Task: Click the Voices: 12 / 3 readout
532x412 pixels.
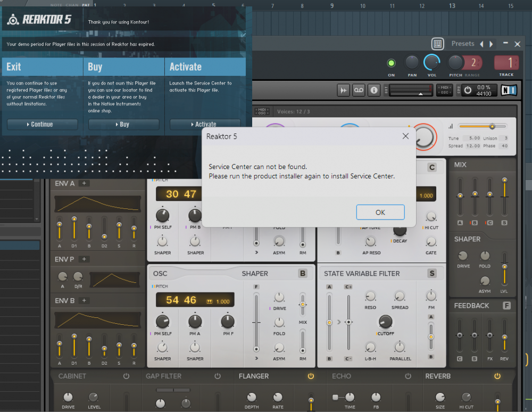Action: tap(293, 112)
